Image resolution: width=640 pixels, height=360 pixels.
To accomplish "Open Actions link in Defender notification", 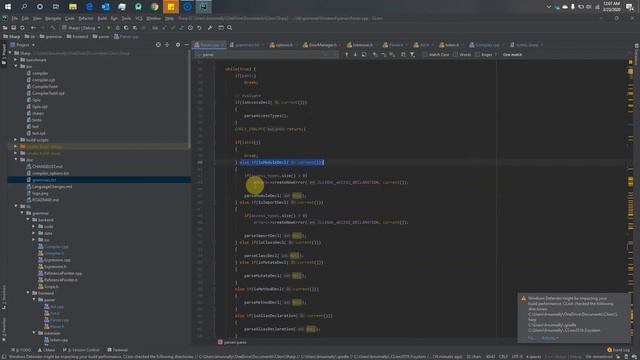I will point(549,338).
